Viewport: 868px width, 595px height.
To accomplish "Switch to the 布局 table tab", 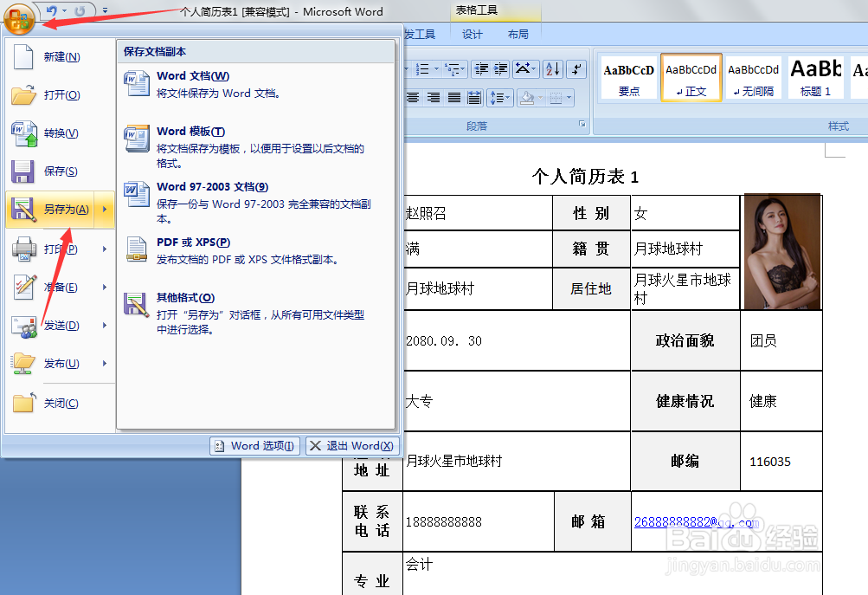I will pos(518,35).
